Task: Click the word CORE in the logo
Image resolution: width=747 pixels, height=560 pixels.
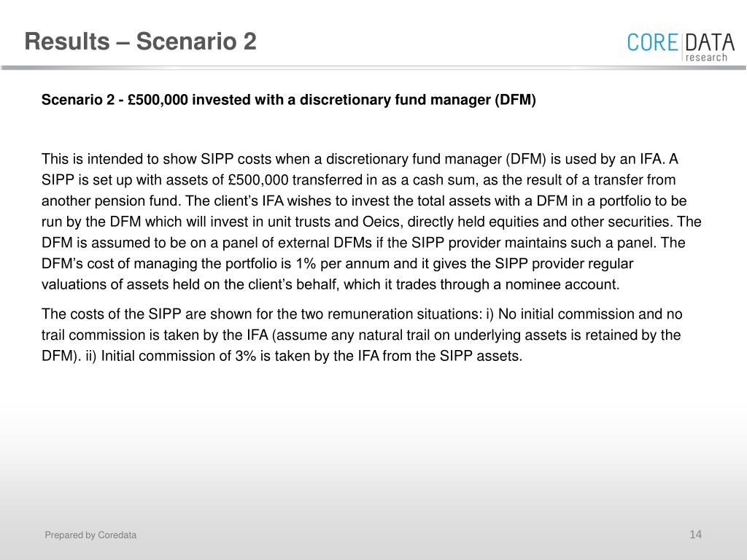Action: click(x=652, y=42)
